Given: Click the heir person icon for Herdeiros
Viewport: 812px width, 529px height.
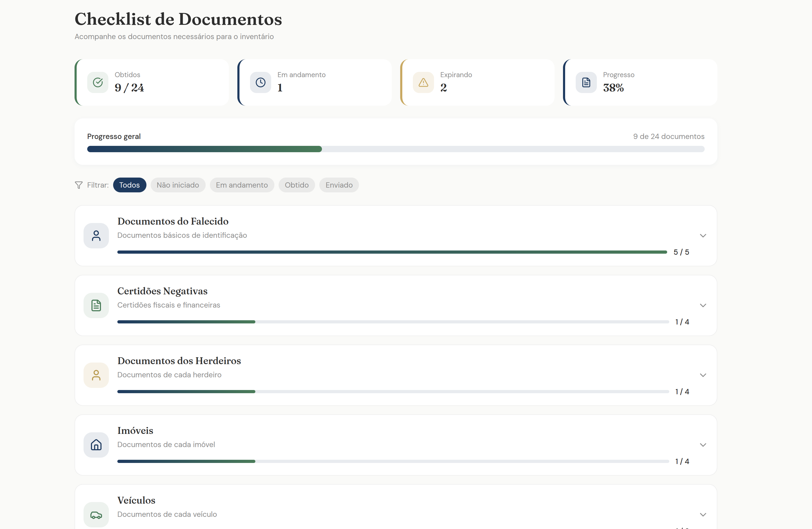Looking at the screenshot, I should coord(96,375).
